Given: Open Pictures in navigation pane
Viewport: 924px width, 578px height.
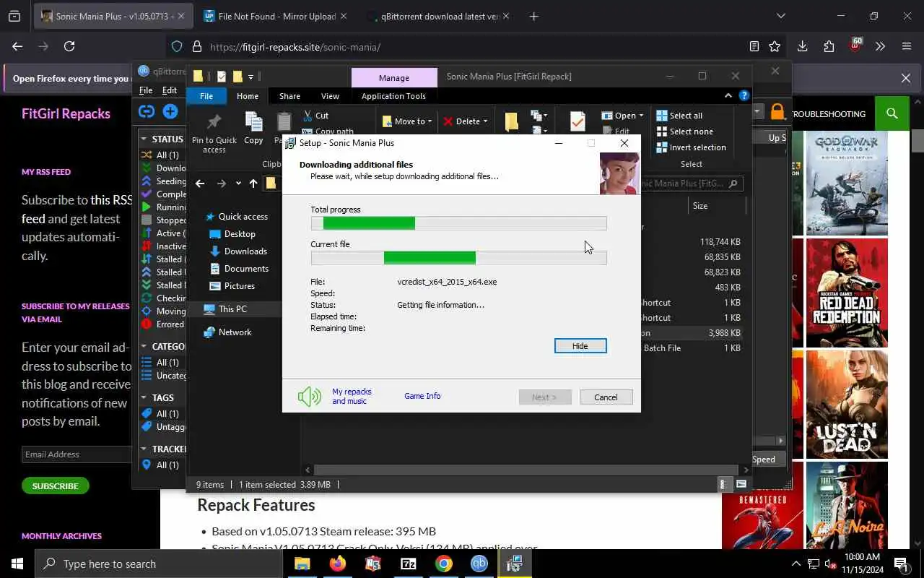Looking at the screenshot, I should pos(232,286).
